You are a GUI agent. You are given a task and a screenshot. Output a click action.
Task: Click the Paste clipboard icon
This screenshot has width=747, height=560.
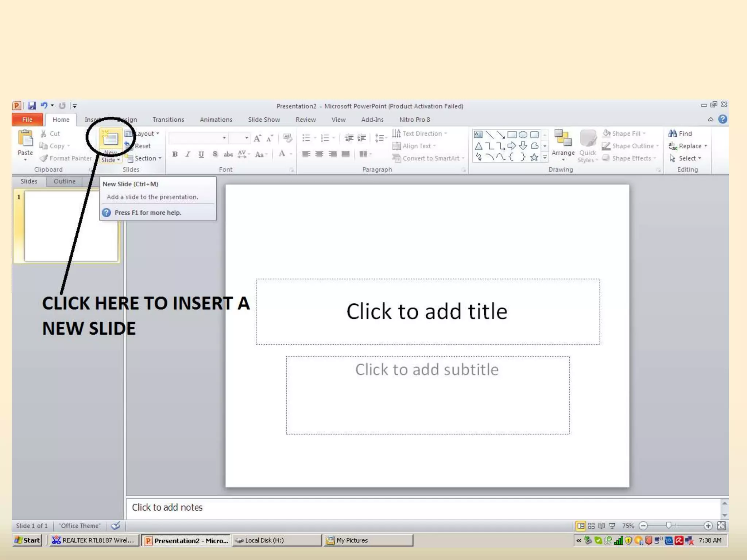25,139
